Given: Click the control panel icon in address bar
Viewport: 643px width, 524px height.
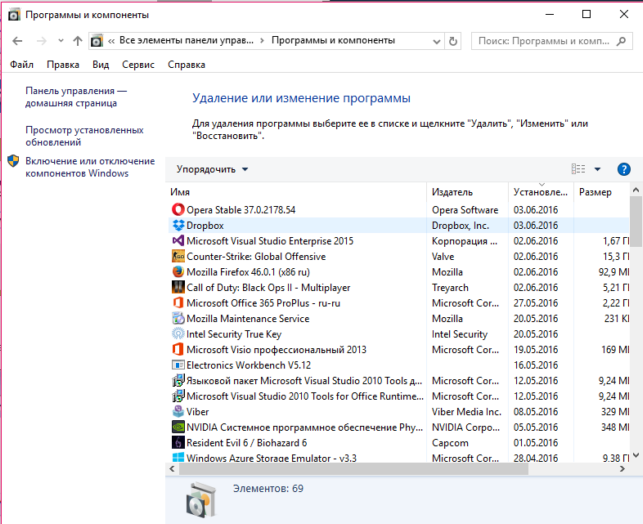Looking at the screenshot, I should [97, 41].
